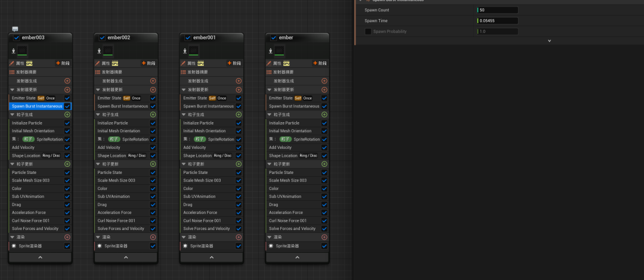Viewport: 644px width, 280px height.
Task: Click ember002 属性 pencil icon
Action: coord(97,63)
